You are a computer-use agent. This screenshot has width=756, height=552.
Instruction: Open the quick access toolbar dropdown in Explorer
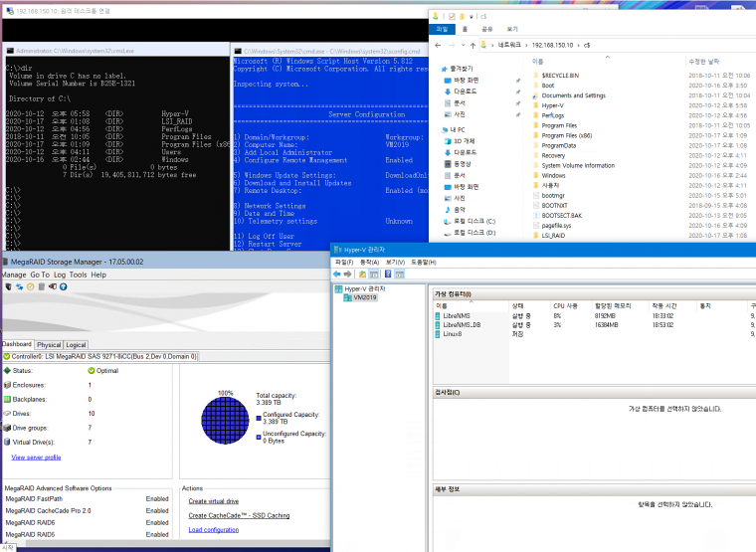tap(472, 16)
